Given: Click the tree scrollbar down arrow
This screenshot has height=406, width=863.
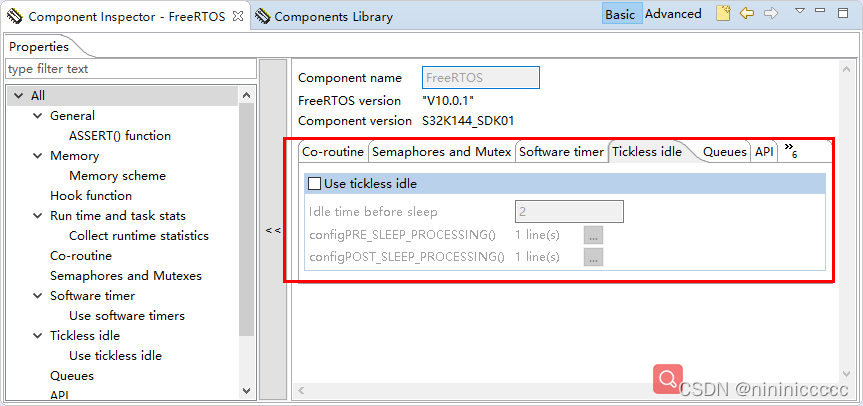Looking at the screenshot, I should point(247,391).
